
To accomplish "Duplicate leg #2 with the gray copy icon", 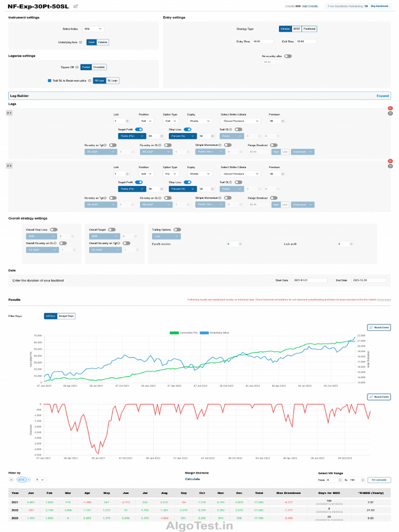I will [390, 166].
